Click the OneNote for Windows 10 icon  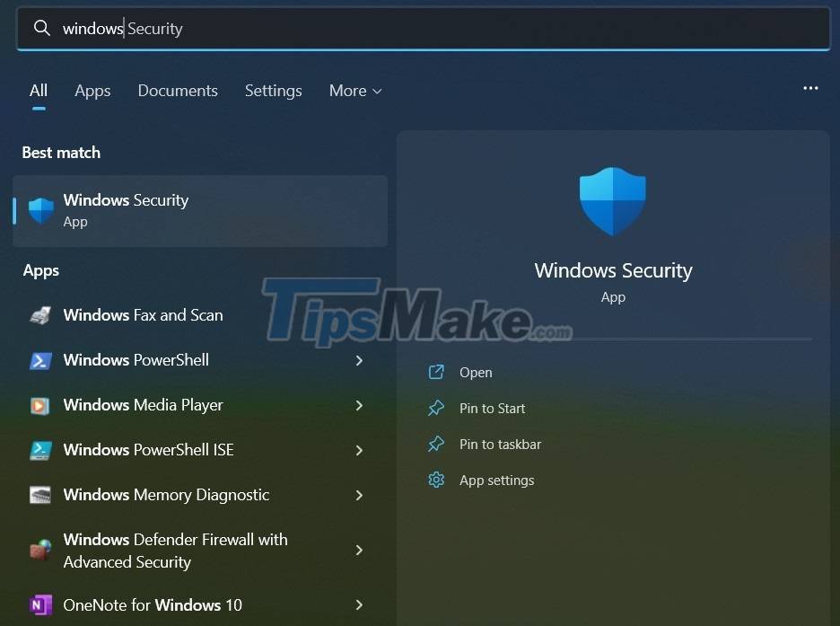tap(40, 605)
